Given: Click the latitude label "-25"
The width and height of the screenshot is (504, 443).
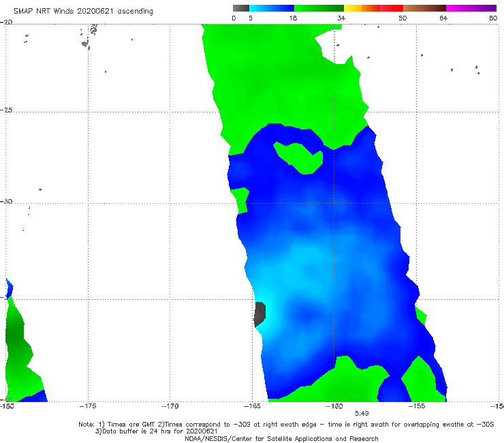Looking at the screenshot, I should click(6, 110).
